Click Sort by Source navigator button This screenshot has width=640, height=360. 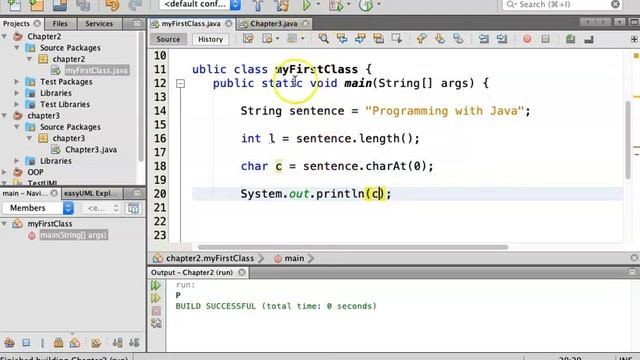134,343
